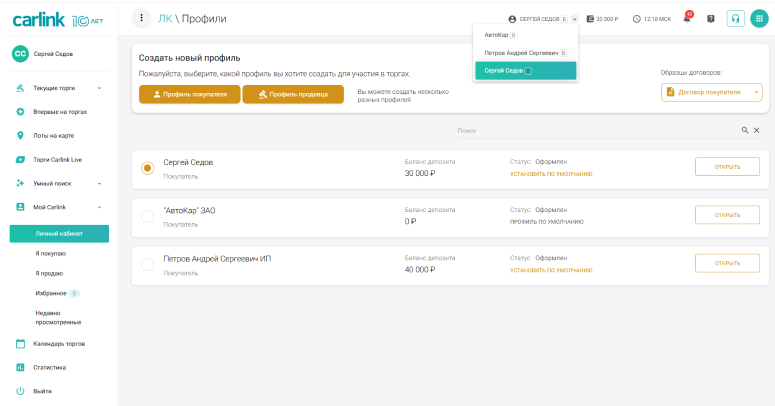The width and height of the screenshot is (775, 406).
Task: Expand the Текущие торги sidebar section
Action: [99, 88]
